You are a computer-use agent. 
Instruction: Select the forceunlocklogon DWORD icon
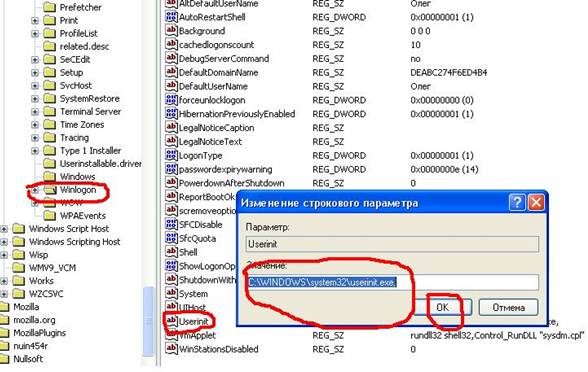pyautogui.click(x=171, y=100)
